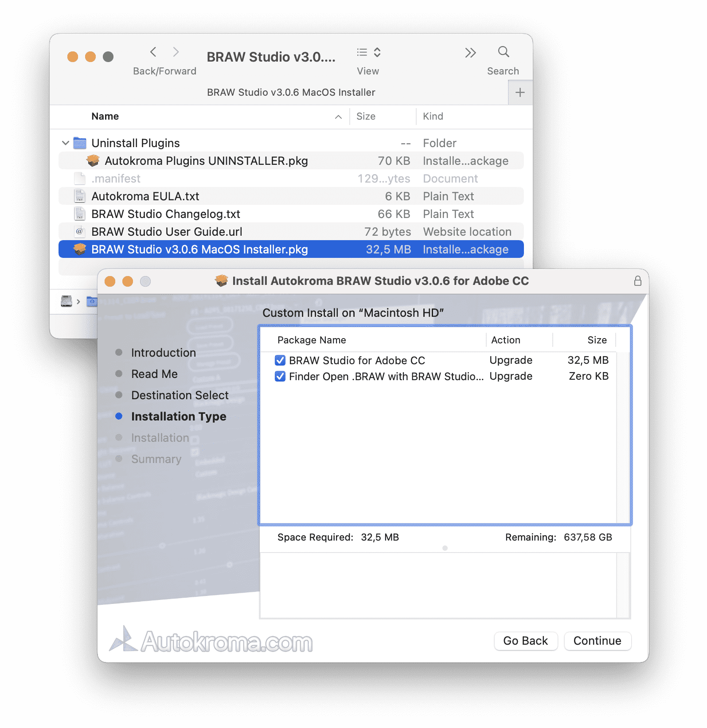Uncheck BRAW Studio for Adobe CC package
Image resolution: width=707 pixels, height=728 pixels.
[280, 360]
